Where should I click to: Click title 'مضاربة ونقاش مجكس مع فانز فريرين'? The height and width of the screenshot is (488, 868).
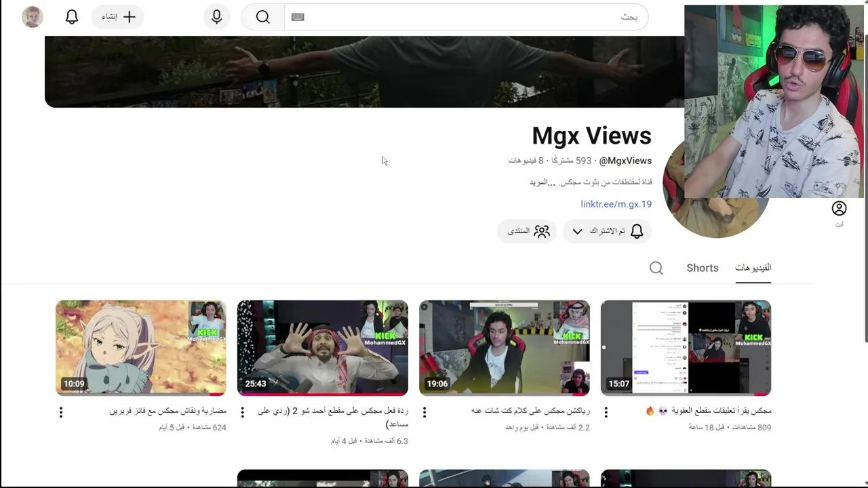tap(168, 411)
